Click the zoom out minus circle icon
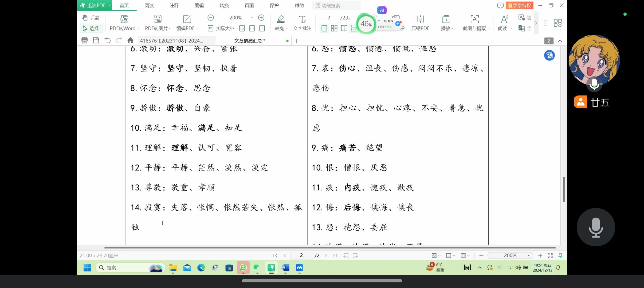644x288 pixels. tap(210, 18)
